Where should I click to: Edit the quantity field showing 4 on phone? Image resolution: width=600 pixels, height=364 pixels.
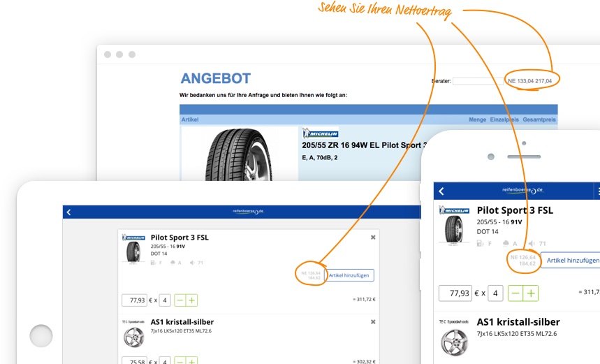pos(495,293)
